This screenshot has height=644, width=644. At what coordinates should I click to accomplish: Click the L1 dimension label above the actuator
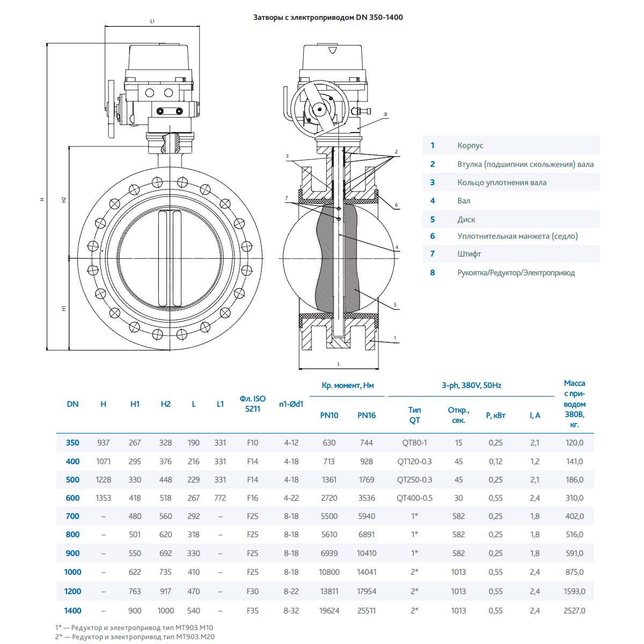tap(152, 21)
